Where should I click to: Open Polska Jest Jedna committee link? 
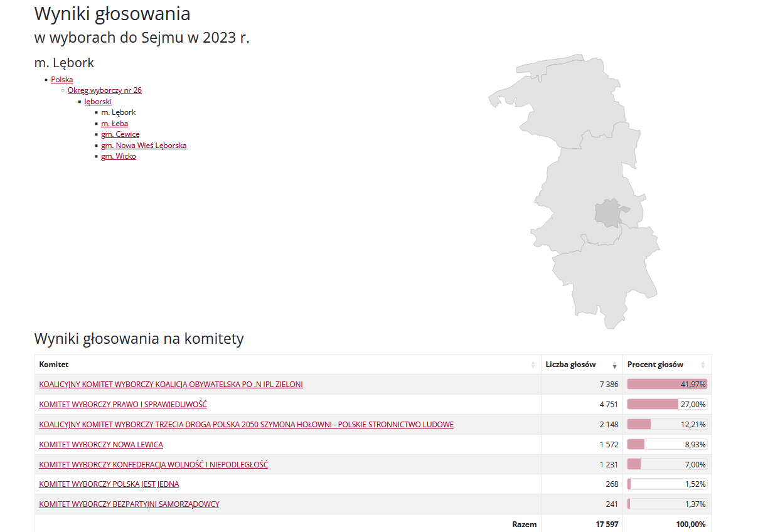tap(109, 484)
